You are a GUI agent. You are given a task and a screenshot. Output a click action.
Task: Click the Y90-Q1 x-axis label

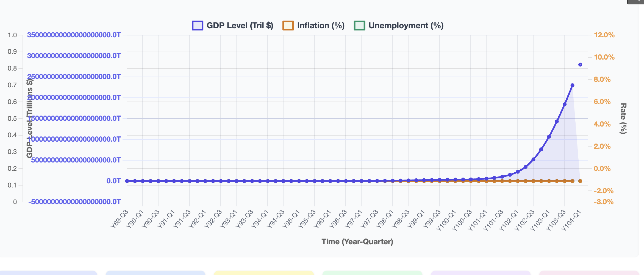pyautogui.click(x=135, y=219)
